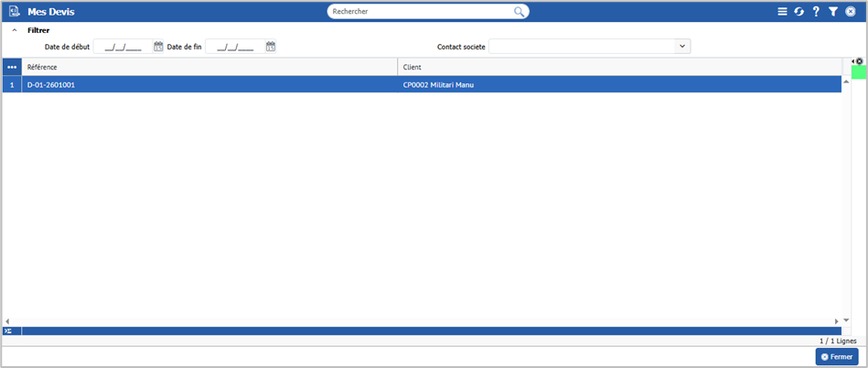
Task: Click the funnel filter icon
Action: tap(833, 12)
